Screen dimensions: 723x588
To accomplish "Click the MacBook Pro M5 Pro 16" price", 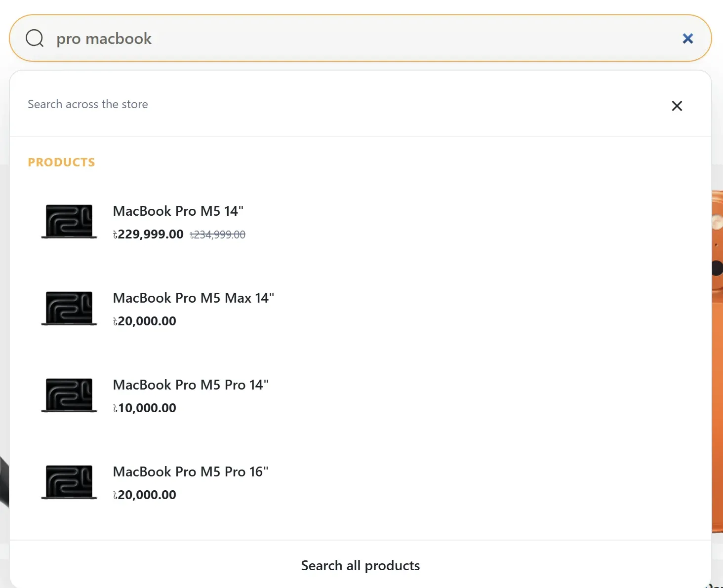I will tap(145, 495).
